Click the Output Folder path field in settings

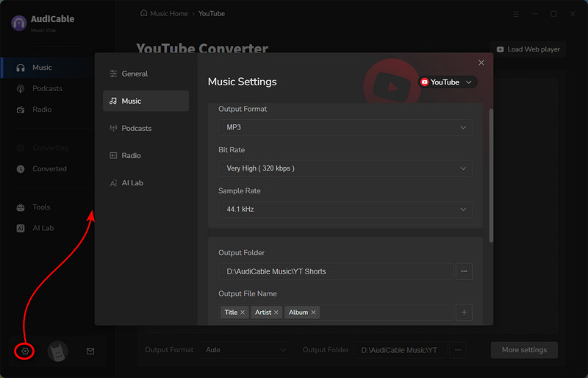coord(336,271)
